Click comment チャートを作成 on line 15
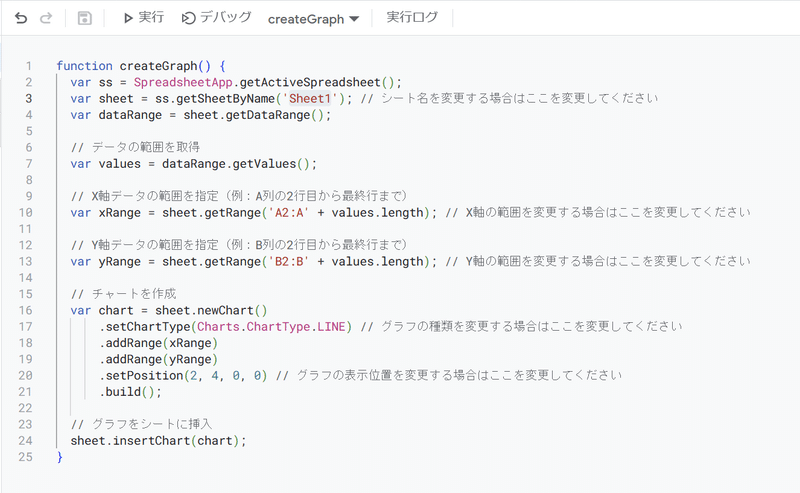Image resolution: width=800 pixels, height=493 pixels. (134, 293)
